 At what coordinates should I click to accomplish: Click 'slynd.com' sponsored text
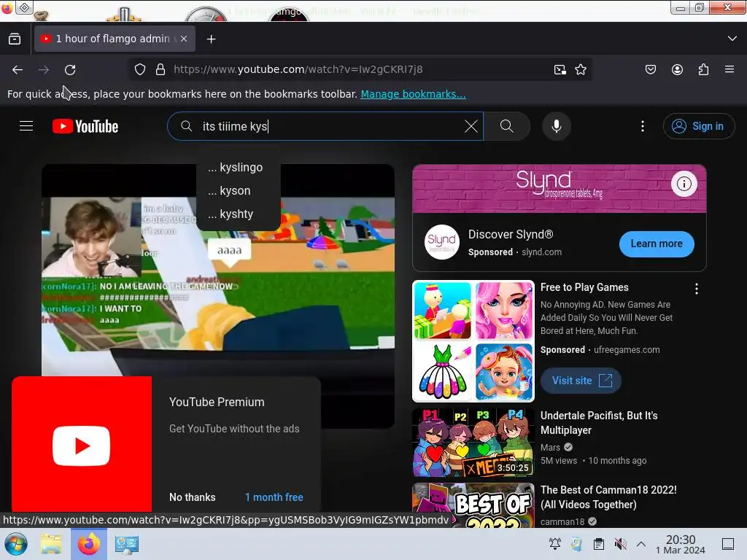tap(542, 252)
